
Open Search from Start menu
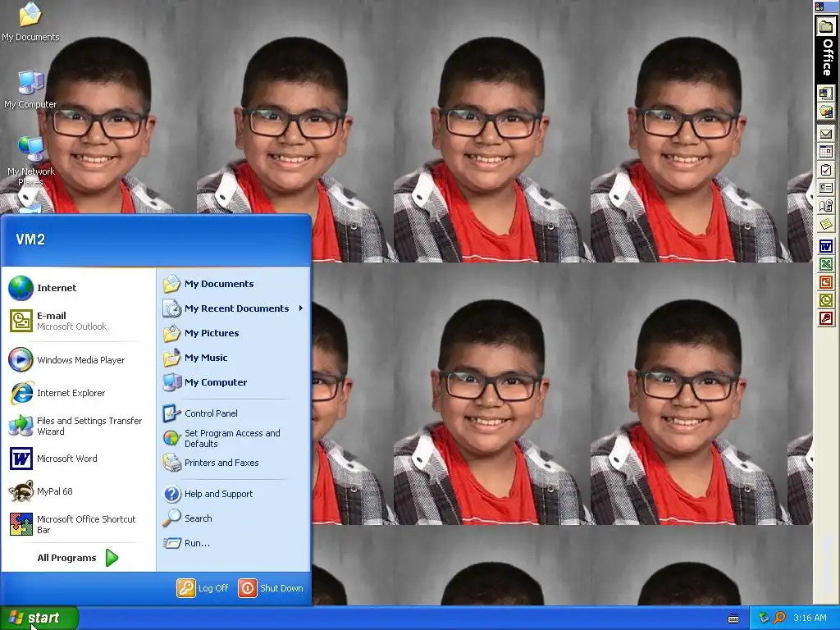[233, 518]
